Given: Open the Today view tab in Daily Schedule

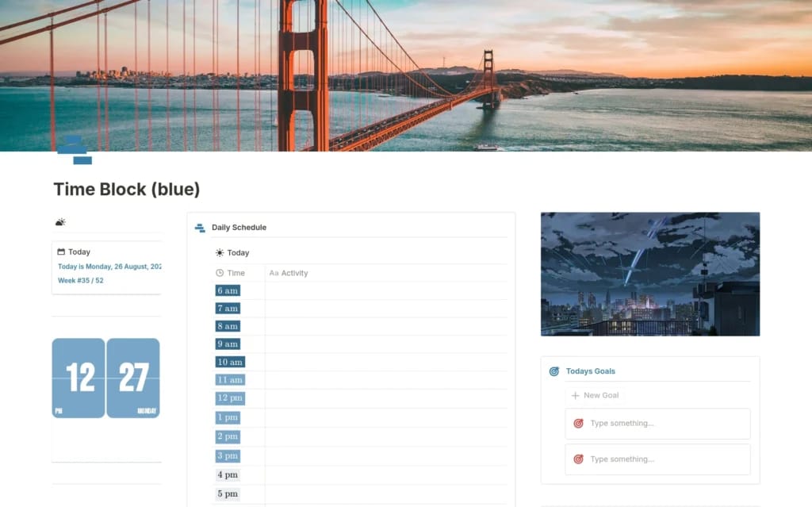Looking at the screenshot, I should point(237,253).
